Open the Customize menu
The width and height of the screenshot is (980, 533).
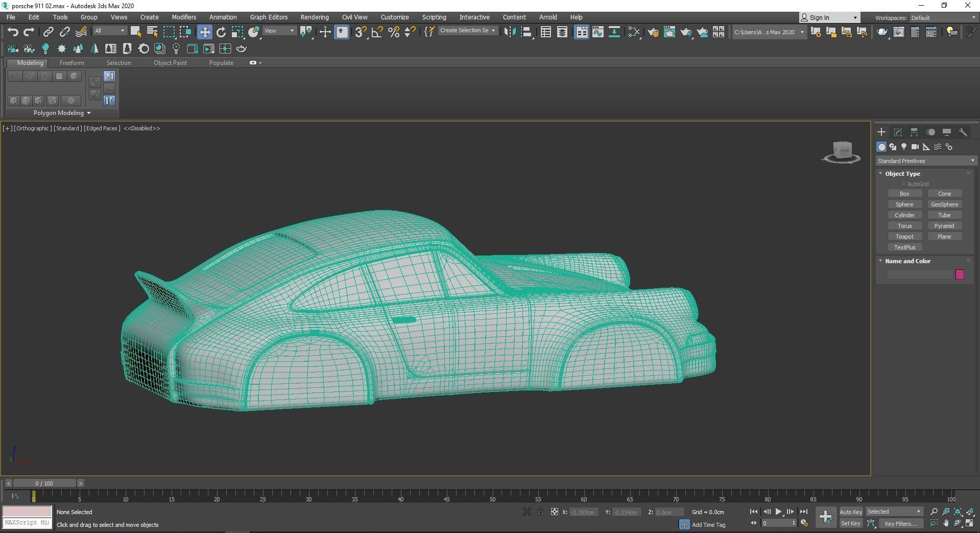pos(394,17)
